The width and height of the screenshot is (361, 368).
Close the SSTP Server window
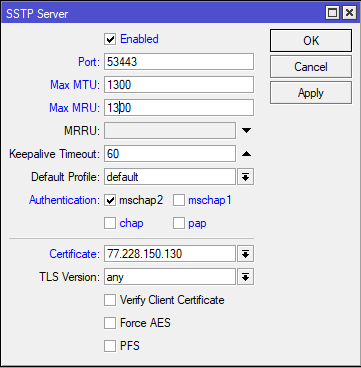coord(349,13)
